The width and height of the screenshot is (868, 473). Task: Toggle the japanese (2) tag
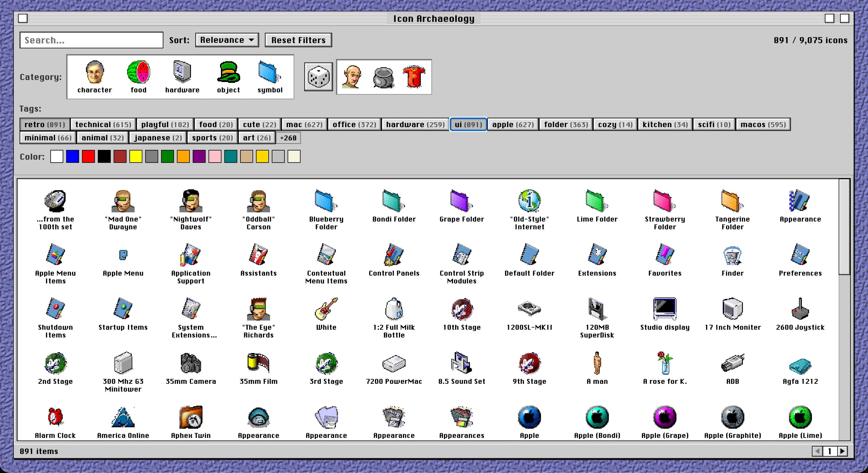coord(158,138)
